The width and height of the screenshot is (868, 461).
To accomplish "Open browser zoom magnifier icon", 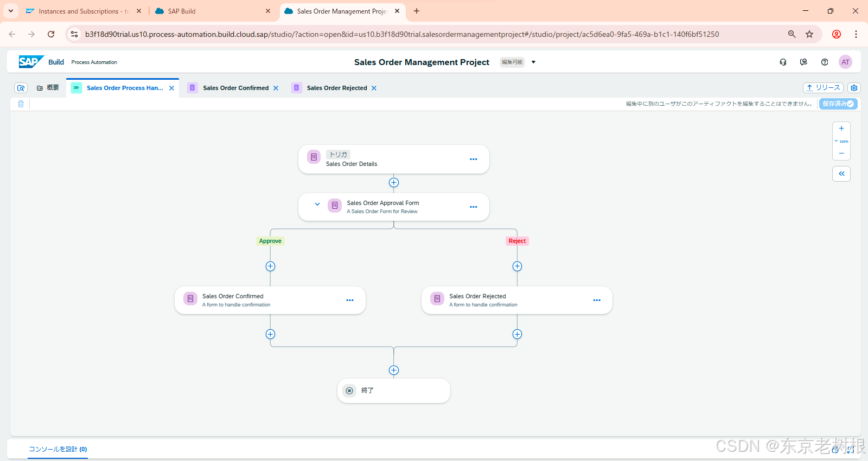I will [792, 34].
